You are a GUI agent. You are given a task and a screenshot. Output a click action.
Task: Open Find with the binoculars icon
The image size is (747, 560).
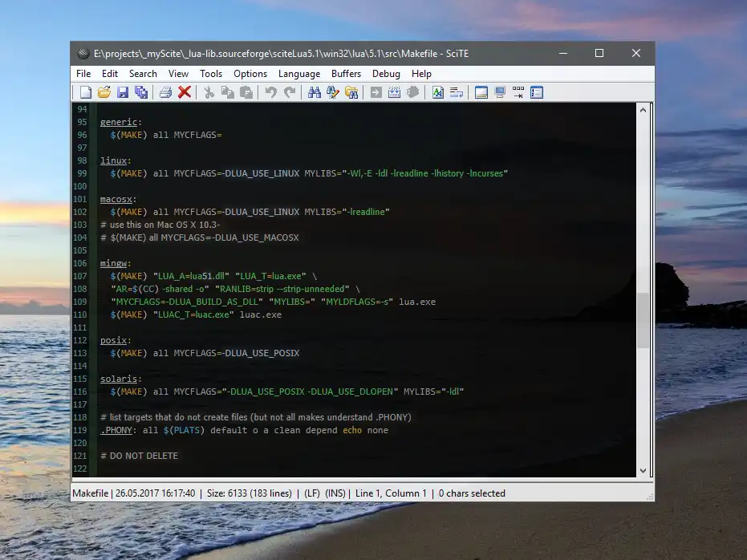tap(314, 92)
